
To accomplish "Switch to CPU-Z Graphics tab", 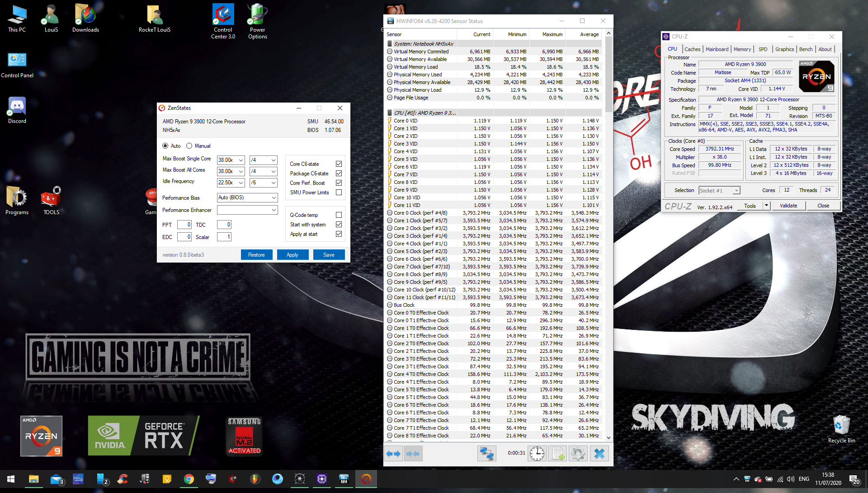I will pyautogui.click(x=784, y=49).
